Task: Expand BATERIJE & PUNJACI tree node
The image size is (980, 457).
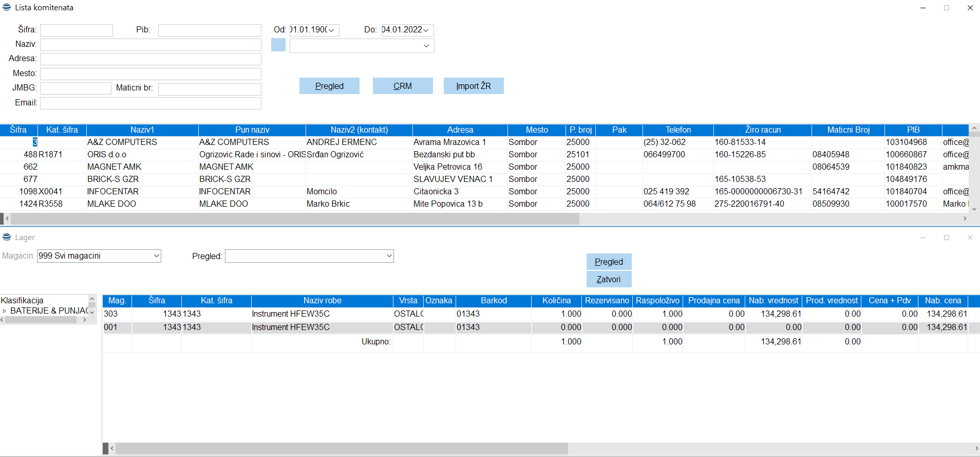Action: point(5,311)
